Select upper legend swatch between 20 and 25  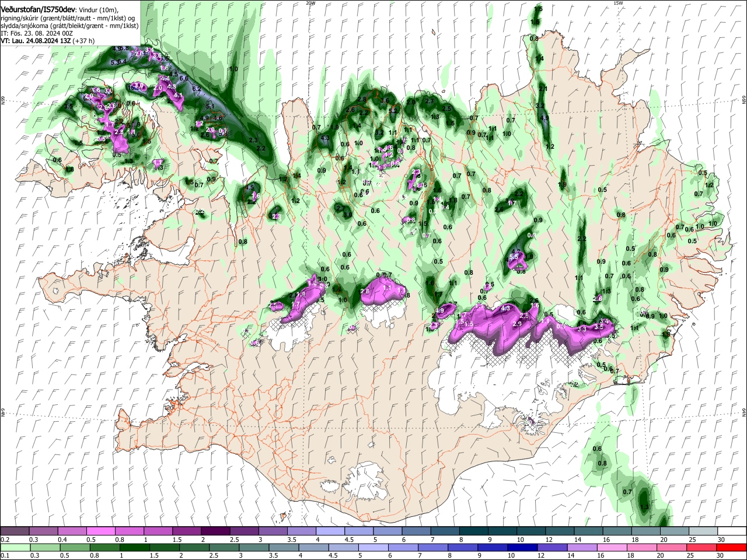tap(675, 531)
